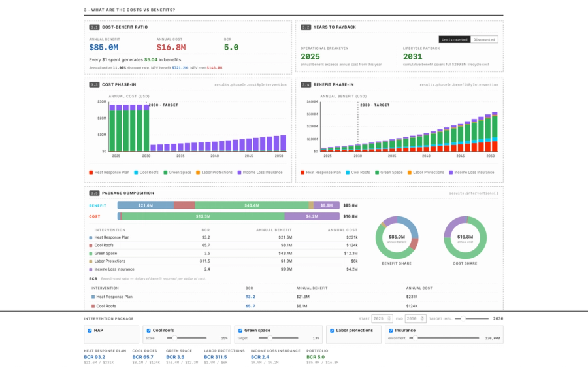Click the $43.4M segment of the Benefit bar
Viewport: 588px width, 368px height.
252,205
